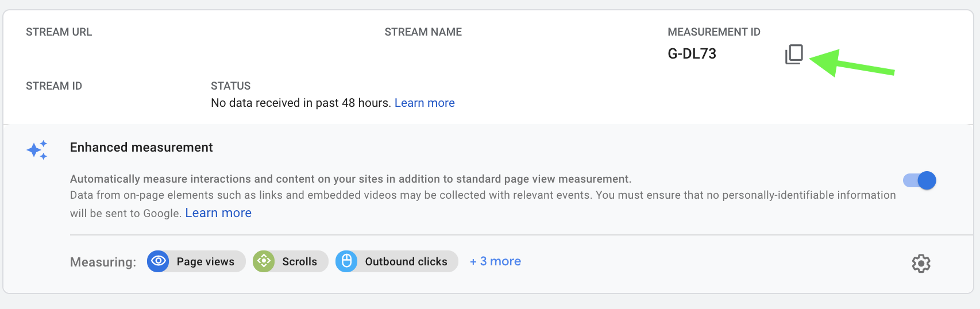Copy the Measurement ID with the copy icon
980x309 pixels.
click(794, 55)
